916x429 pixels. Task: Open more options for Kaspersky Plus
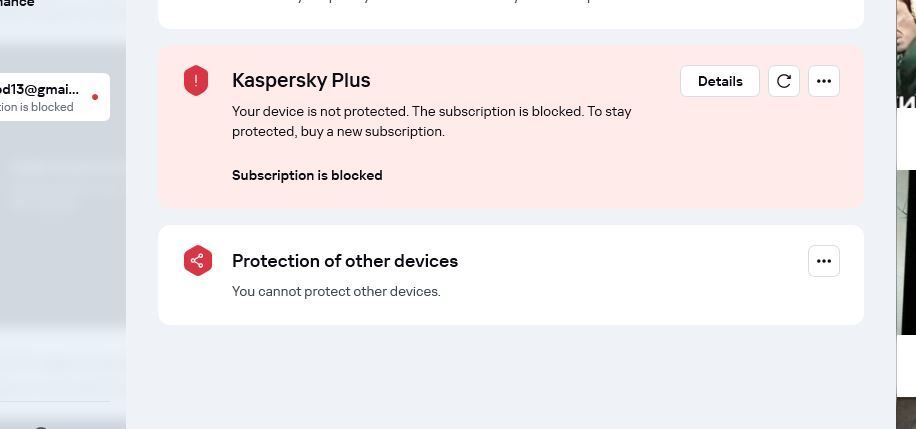[x=824, y=81]
